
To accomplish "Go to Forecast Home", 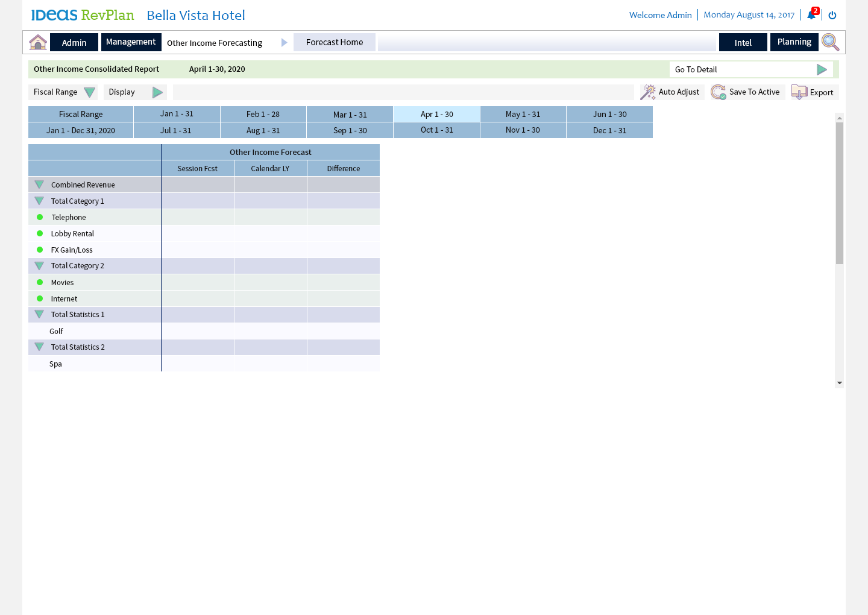I will point(335,42).
